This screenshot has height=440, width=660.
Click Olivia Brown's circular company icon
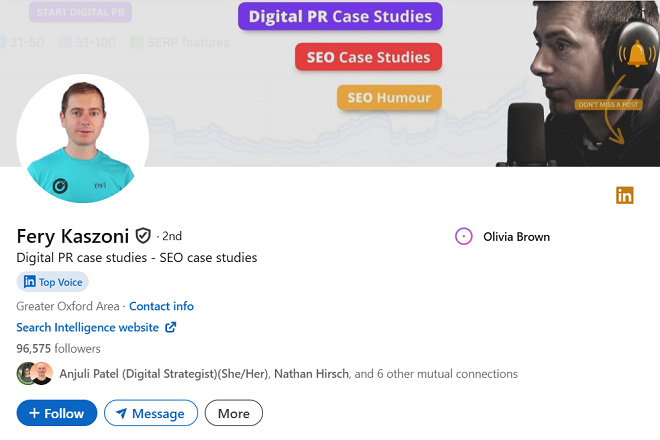coord(464,237)
